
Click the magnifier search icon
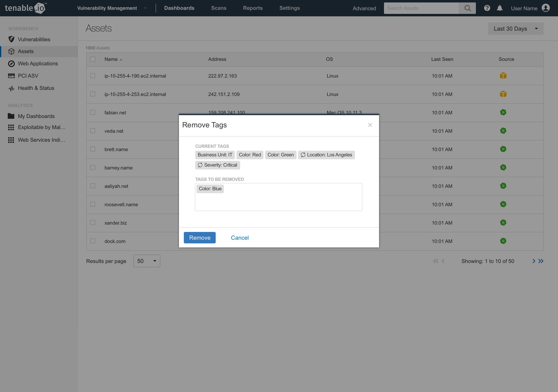click(467, 8)
